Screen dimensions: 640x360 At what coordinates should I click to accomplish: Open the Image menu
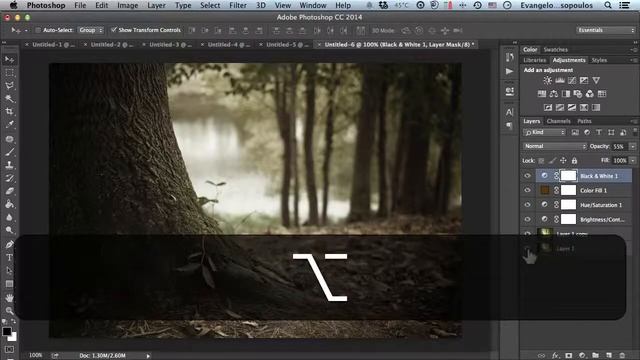pos(128,5)
